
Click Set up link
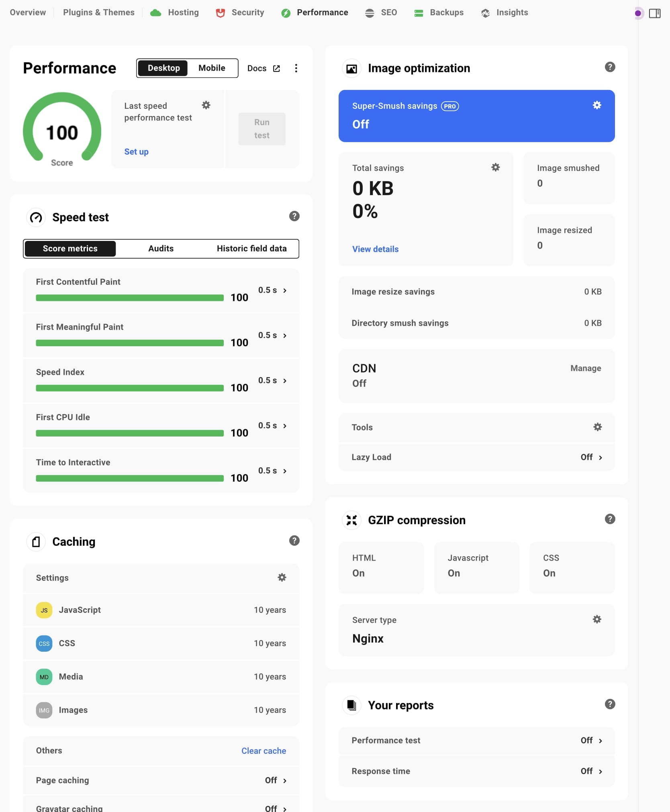click(x=136, y=151)
